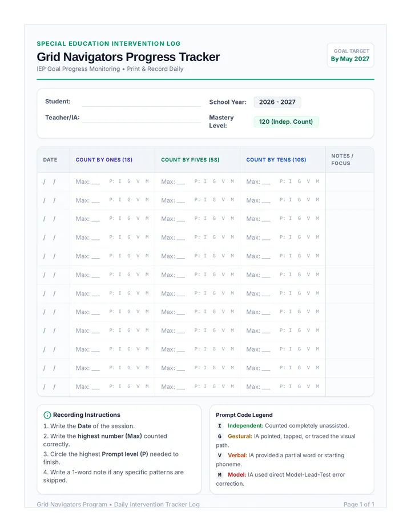Click the blank Student name line
The width and height of the screenshot is (411, 532).
[x=142, y=102]
